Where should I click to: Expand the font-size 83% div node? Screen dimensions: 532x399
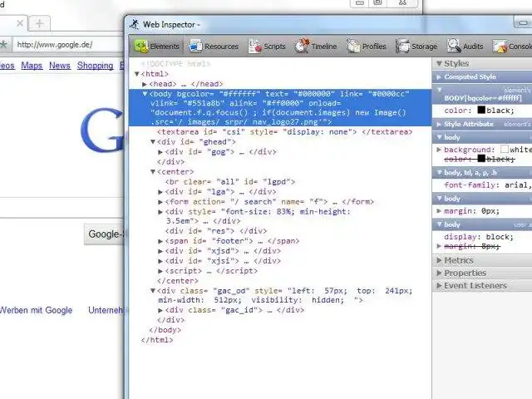160,212
